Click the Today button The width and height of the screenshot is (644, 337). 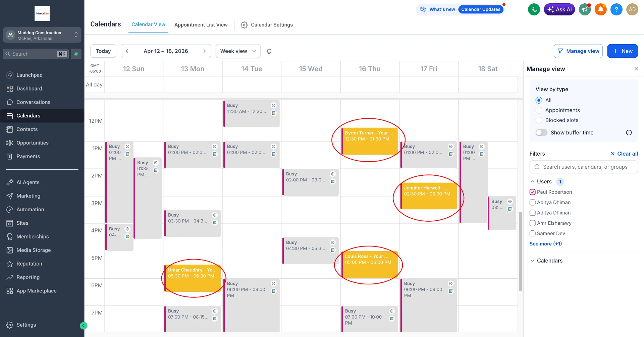[103, 51]
